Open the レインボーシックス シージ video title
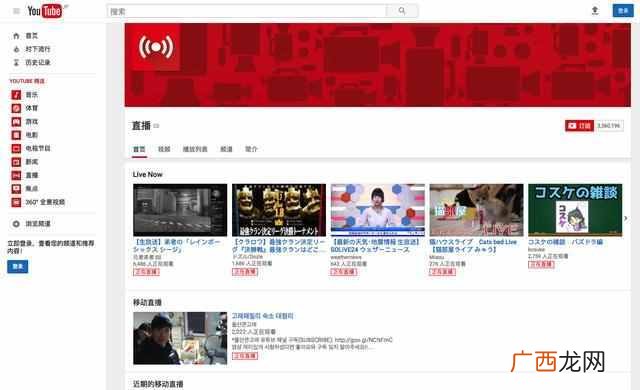The image size is (640, 390). [177, 246]
